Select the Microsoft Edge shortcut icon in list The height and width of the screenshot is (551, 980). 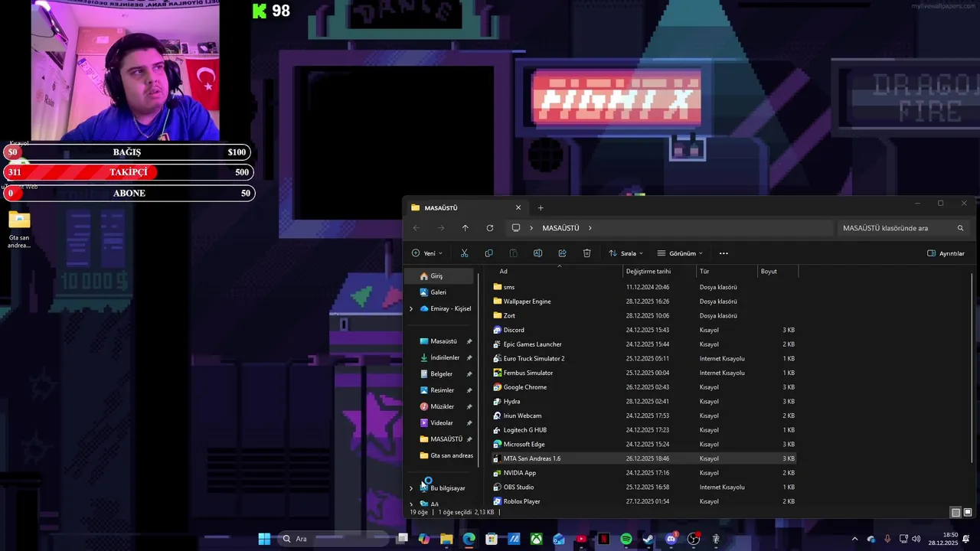tap(497, 445)
